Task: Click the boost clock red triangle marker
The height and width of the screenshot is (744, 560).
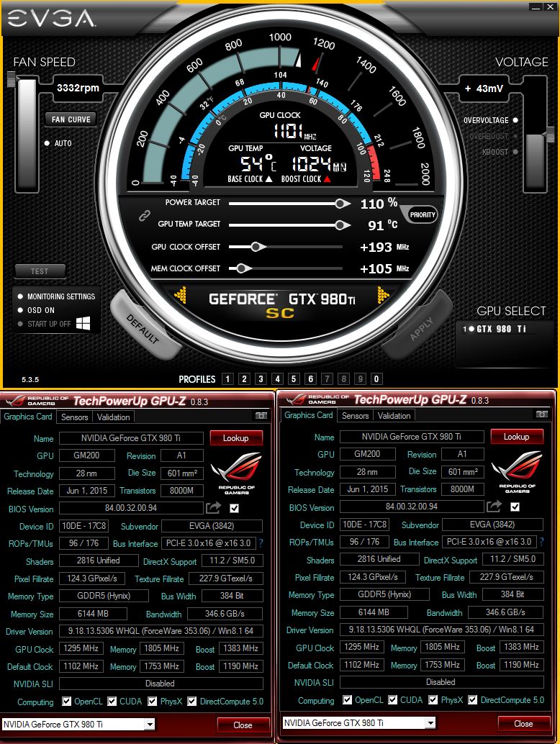Action: (327, 179)
